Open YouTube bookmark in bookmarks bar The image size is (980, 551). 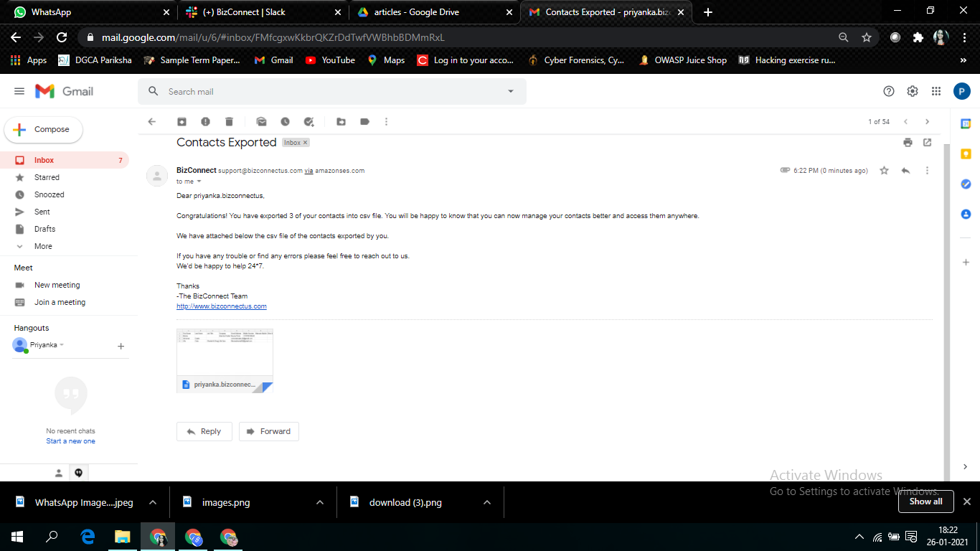(x=330, y=60)
